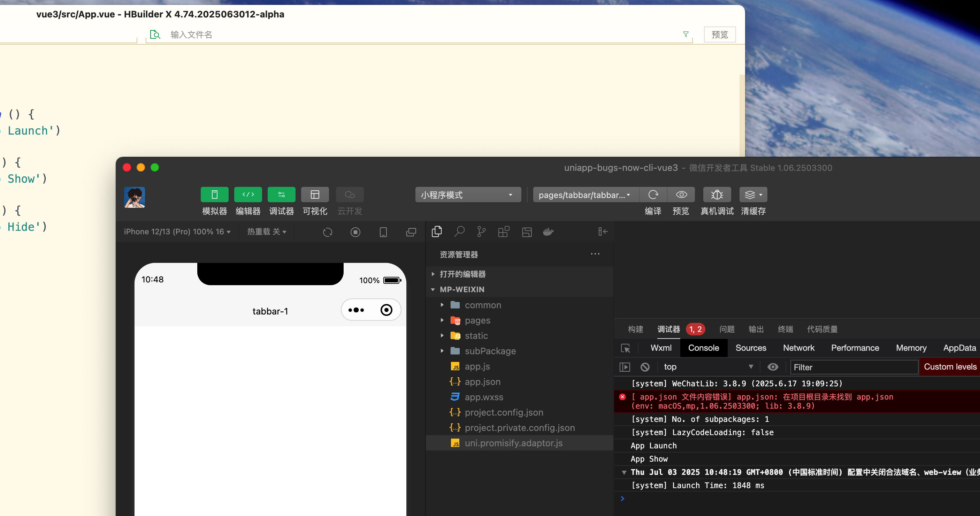Screen dimensions: 980x516
Task: Open the Network devtools tab
Action: [798, 348]
